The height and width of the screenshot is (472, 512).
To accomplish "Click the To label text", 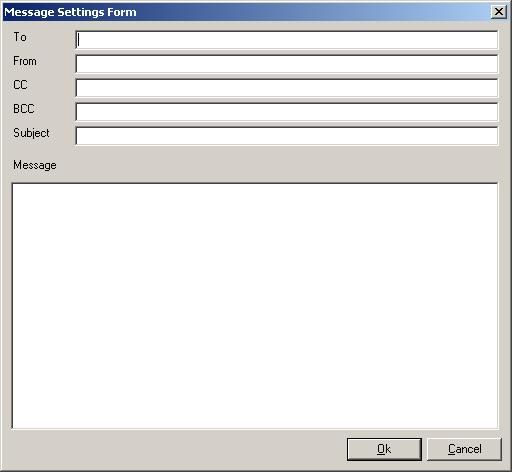I will [20, 37].
